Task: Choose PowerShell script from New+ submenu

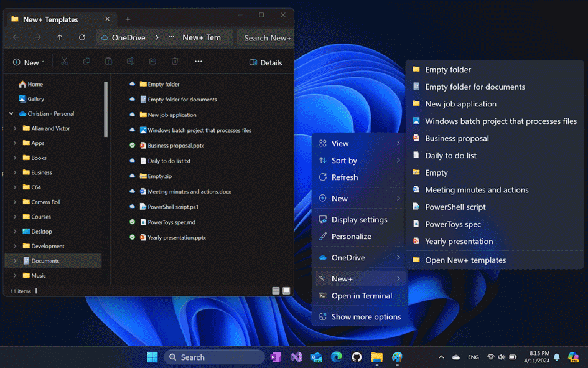Action: 455,207
